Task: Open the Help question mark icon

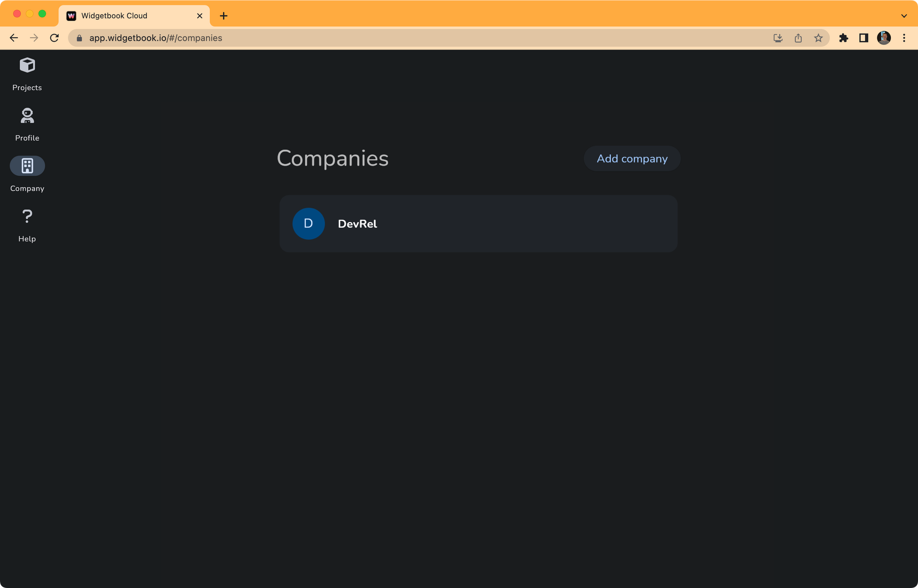Action: pos(27,216)
